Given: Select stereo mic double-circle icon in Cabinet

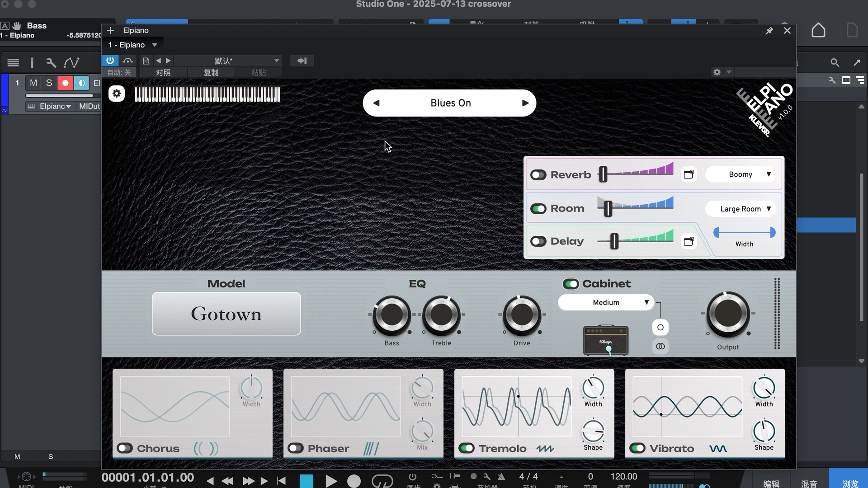Looking at the screenshot, I should [x=660, y=346].
